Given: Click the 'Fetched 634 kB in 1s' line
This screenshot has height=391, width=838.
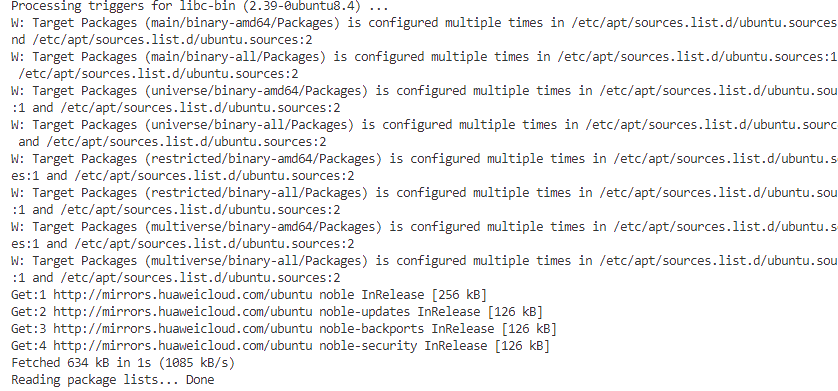Looking at the screenshot, I should [123, 363].
